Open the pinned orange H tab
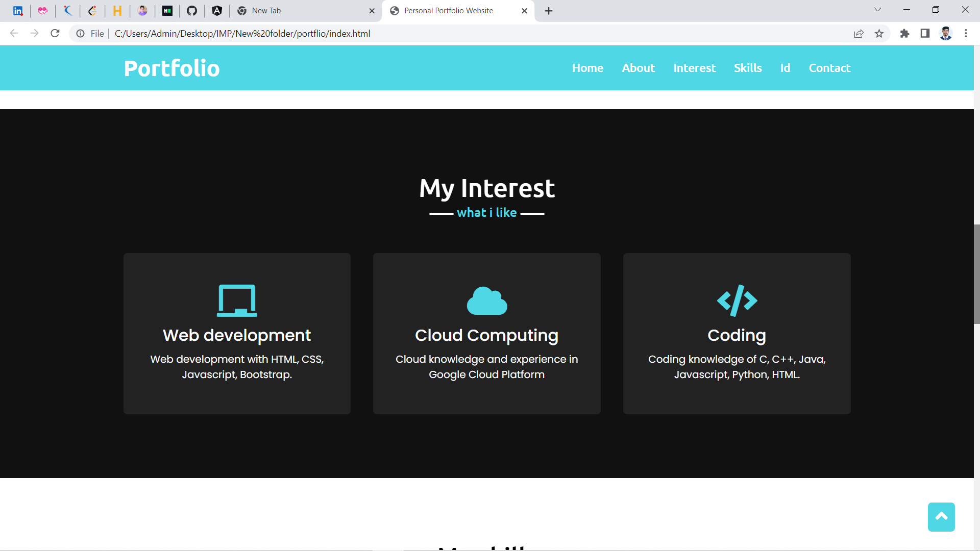The height and width of the screenshot is (551, 980). (117, 11)
